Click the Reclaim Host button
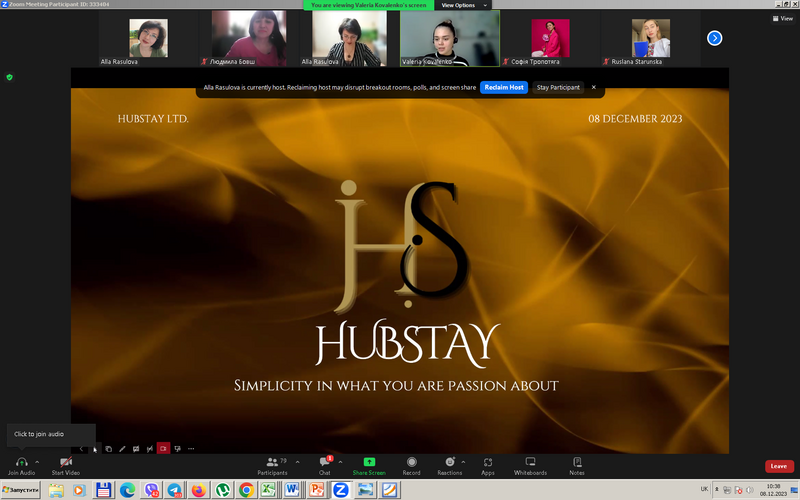Viewport: 800px width, 500px height. point(504,87)
